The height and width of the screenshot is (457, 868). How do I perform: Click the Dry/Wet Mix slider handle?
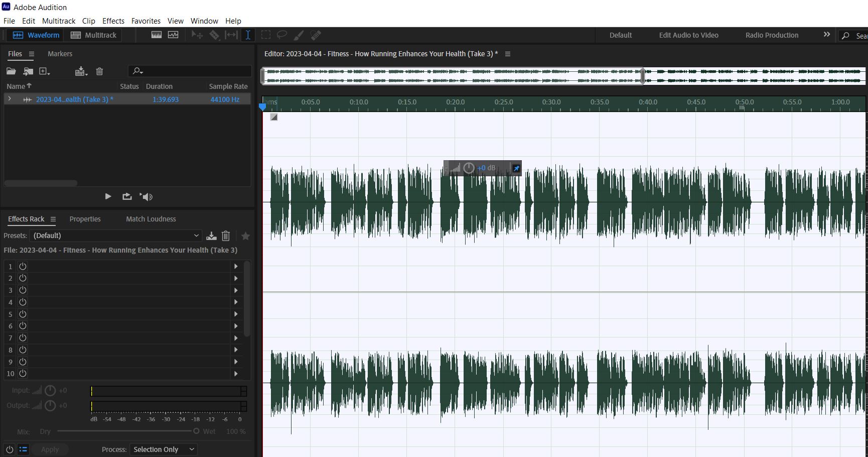point(196,431)
